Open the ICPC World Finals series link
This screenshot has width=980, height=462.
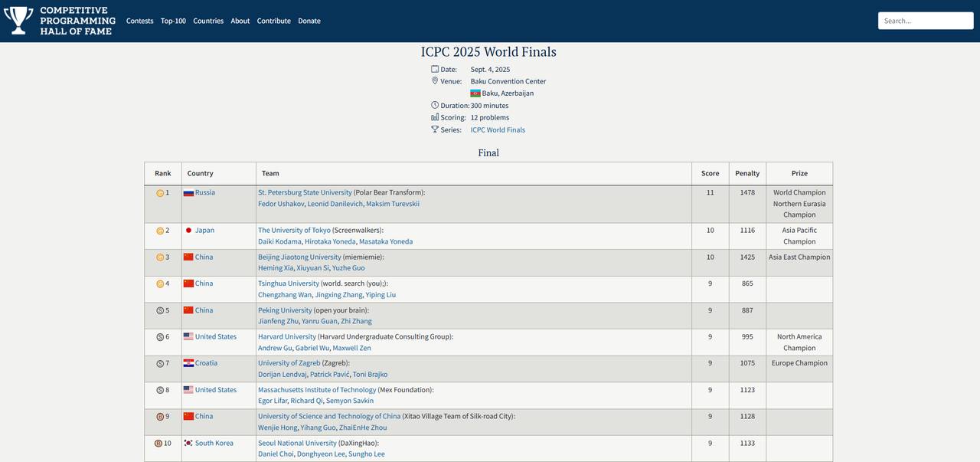(498, 129)
